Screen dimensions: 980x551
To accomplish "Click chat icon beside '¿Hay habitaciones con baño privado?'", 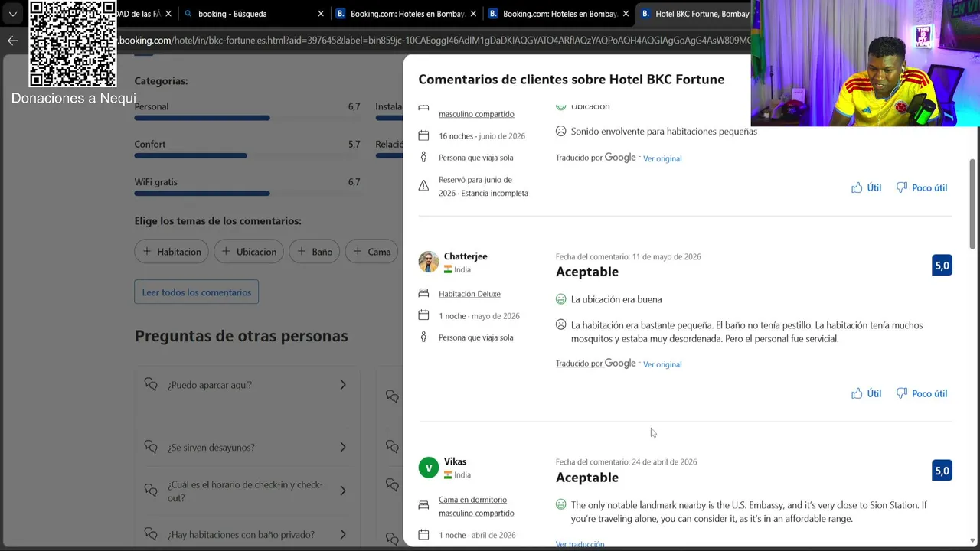I will 151,535.
